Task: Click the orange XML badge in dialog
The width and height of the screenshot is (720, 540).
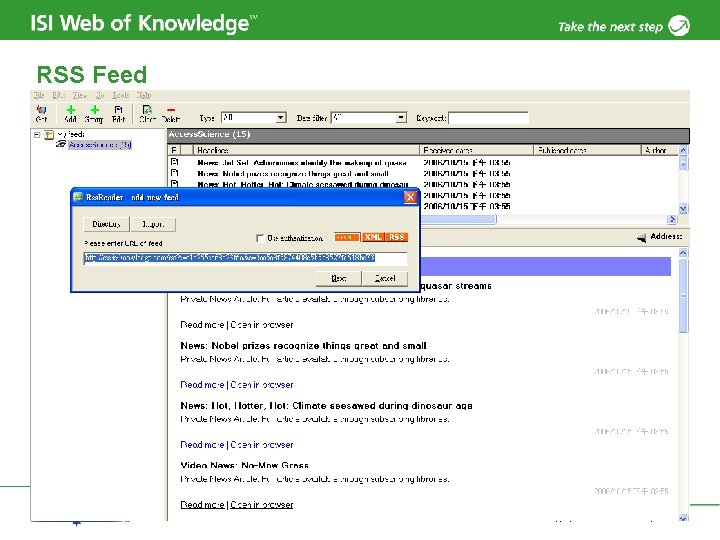Action: coord(373,237)
